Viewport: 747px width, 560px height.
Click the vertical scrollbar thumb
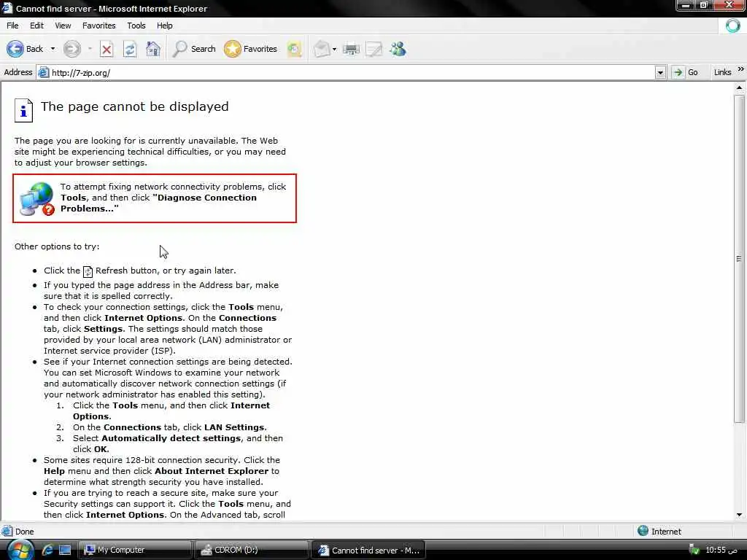[x=739, y=259]
